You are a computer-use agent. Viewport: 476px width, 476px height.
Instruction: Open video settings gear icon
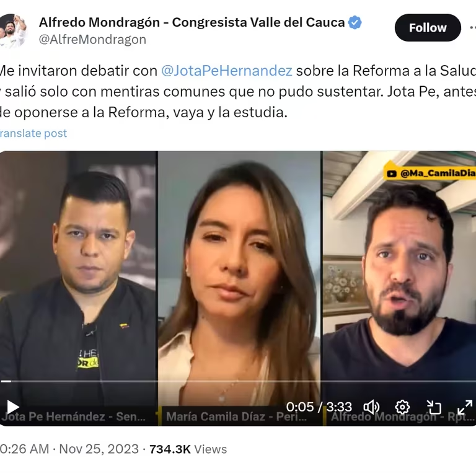click(402, 407)
